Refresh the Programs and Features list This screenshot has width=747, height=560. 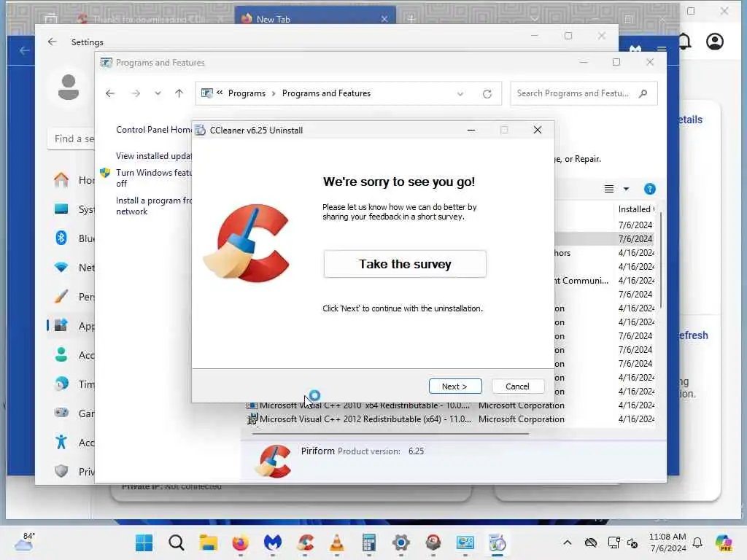click(487, 94)
